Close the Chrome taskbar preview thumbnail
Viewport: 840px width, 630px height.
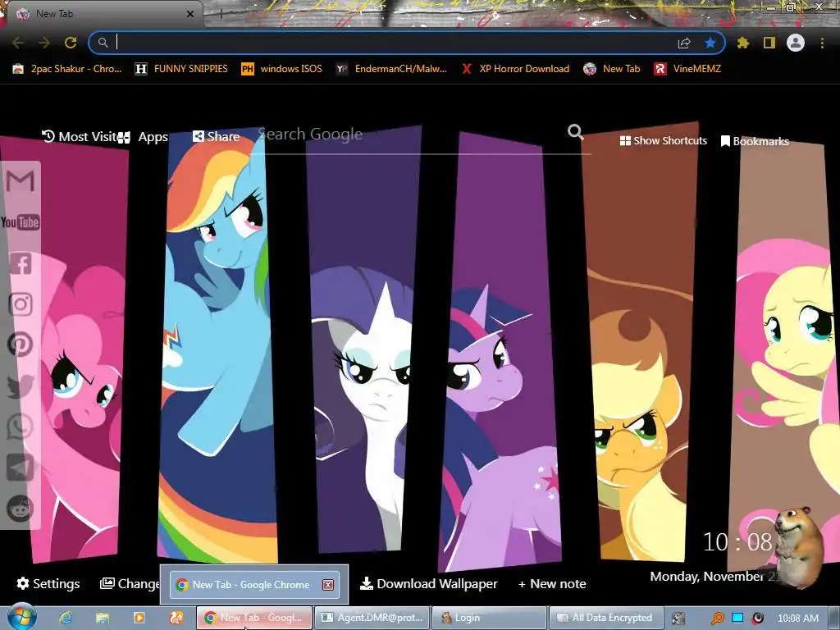click(328, 585)
